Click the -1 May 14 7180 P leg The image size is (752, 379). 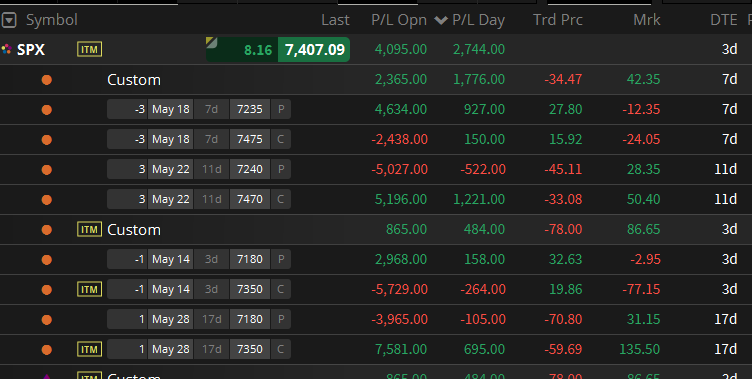(x=199, y=259)
